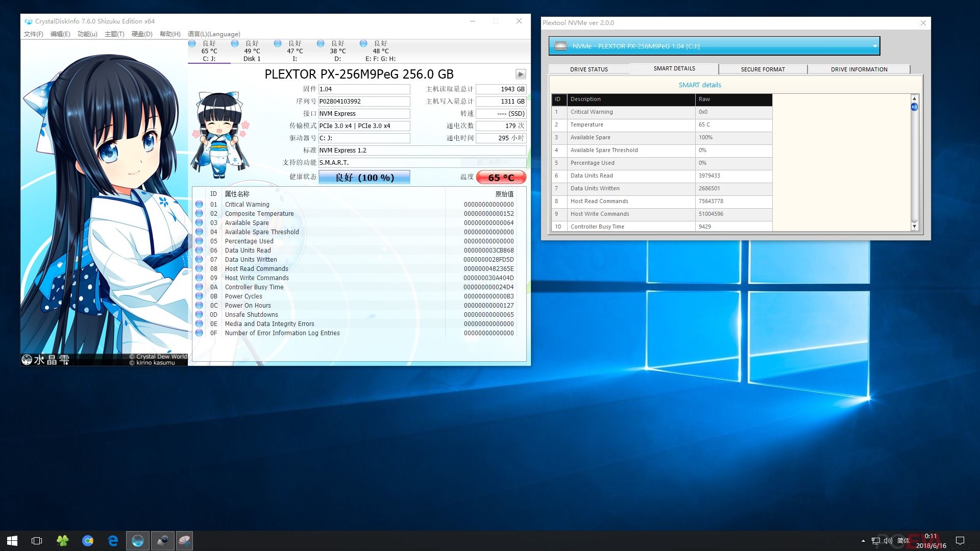Click the Plextool SMART list scrollbar thumb

coord(914,107)
